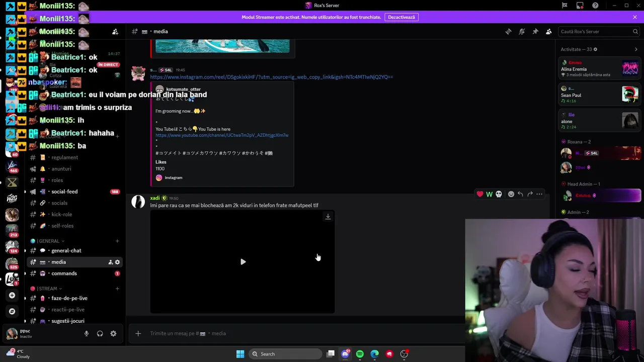Viewport: 644px width, 362px height.
Task: Open the YouTube channel link in embed
Action: [222, 135]
